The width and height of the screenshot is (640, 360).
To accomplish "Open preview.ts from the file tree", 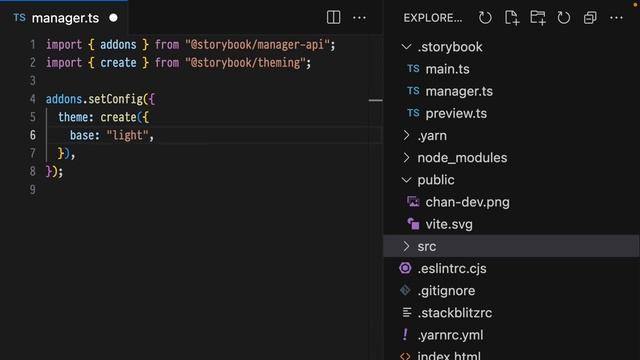I will pyautogui.click(x=456, y=113).
